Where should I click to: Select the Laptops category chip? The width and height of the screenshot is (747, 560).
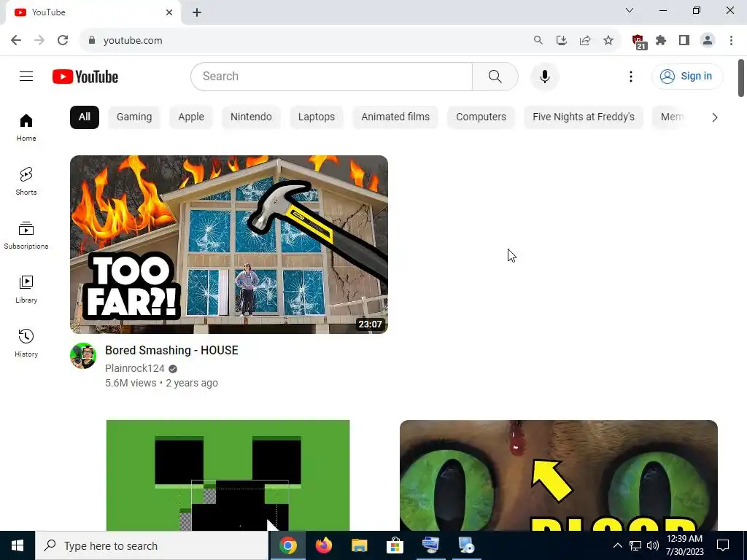click(317, 117)
